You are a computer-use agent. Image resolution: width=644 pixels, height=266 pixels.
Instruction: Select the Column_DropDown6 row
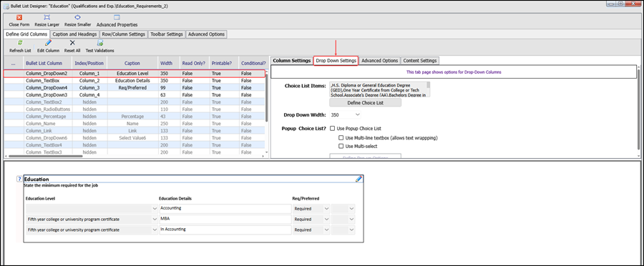(x=135, y=138)
